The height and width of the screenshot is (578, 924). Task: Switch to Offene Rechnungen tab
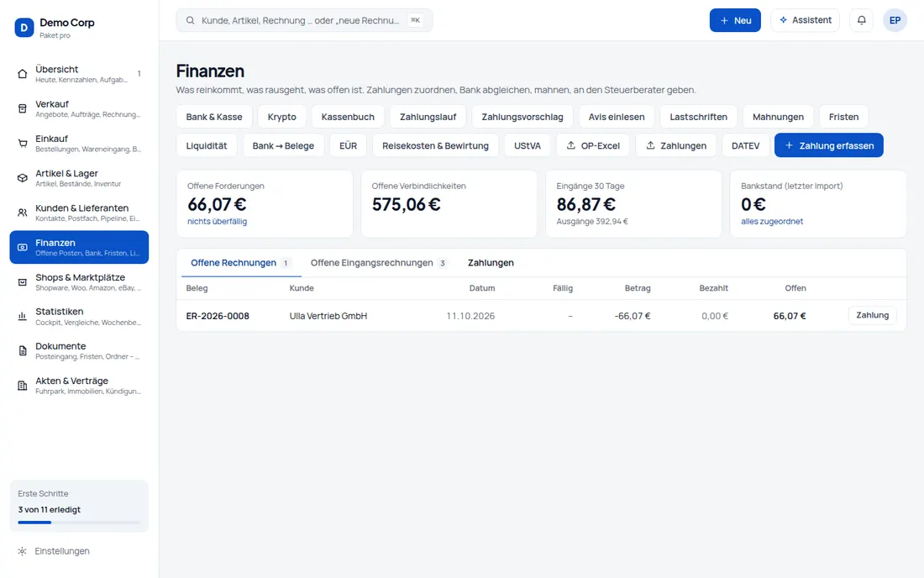point(240,263)
